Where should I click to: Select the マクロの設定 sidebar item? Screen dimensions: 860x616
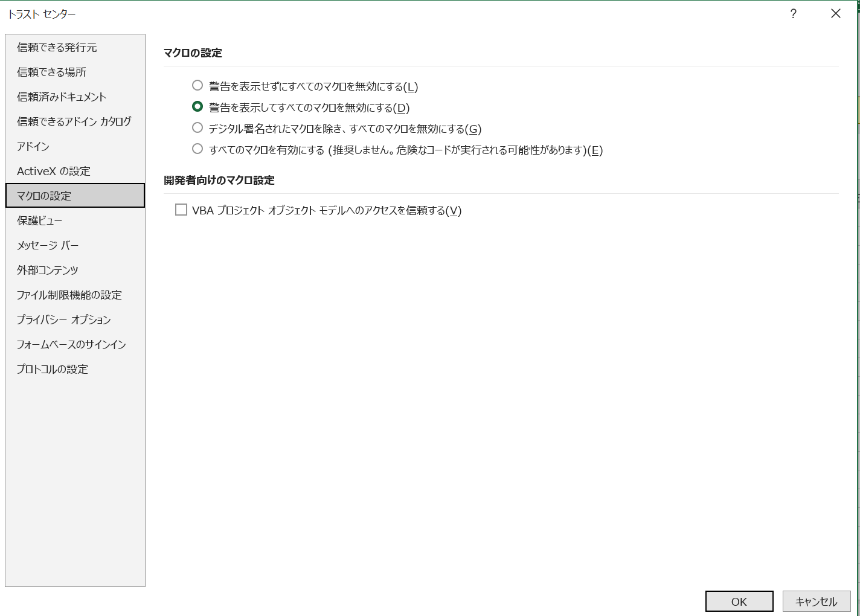[44, 196]
